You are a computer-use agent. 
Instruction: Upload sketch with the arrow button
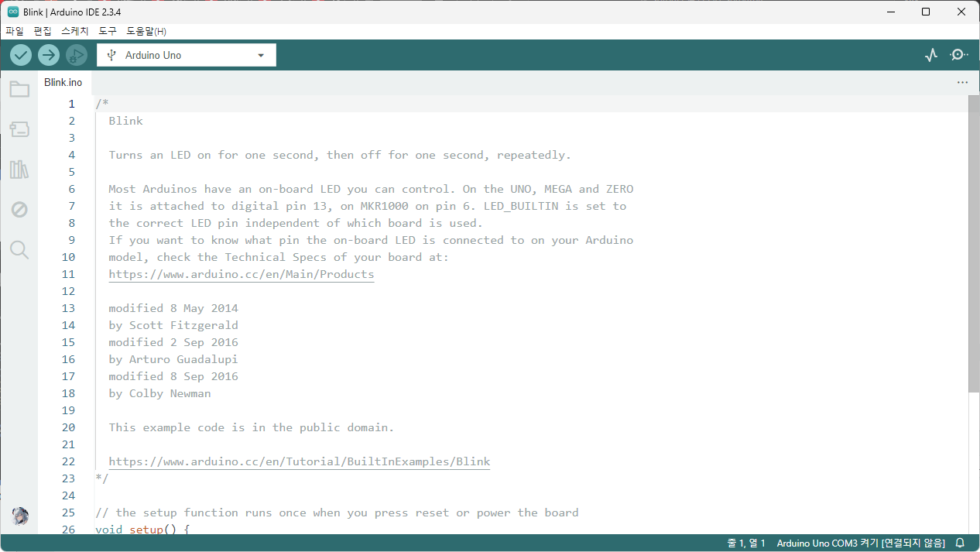click(x=49, y=55)
